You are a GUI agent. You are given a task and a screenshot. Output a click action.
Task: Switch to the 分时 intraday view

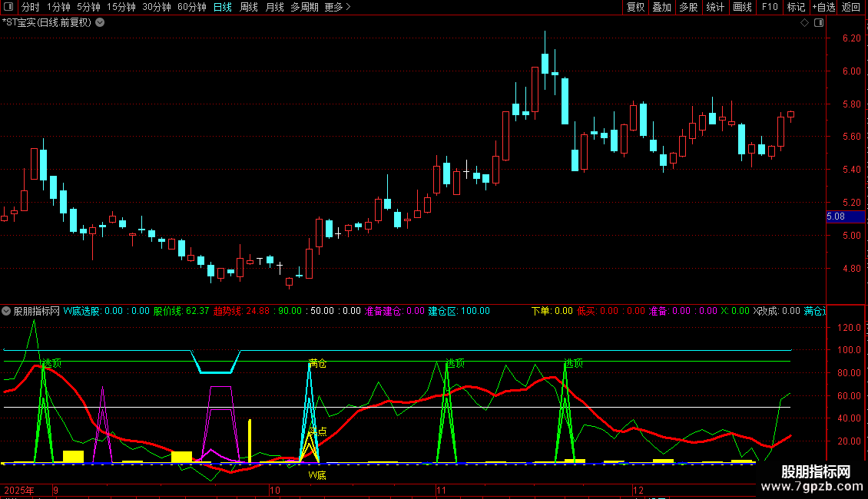(x=30, y=8)
